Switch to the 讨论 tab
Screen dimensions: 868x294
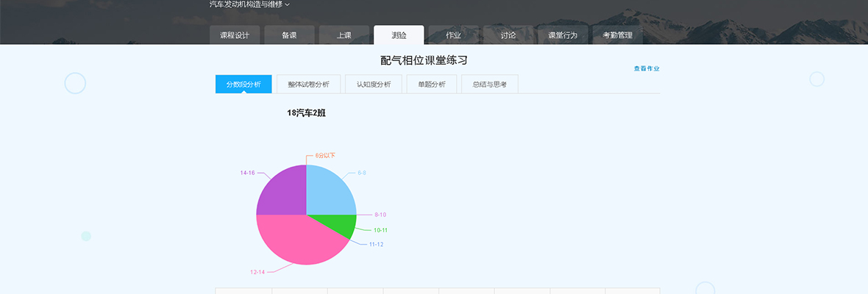pyautogui.click(x=508, y=35)
